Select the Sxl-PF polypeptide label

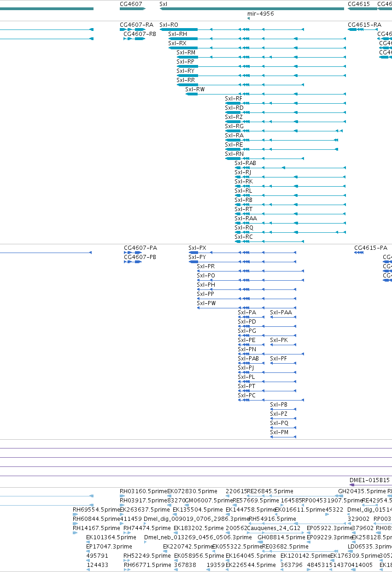[278, 359]
